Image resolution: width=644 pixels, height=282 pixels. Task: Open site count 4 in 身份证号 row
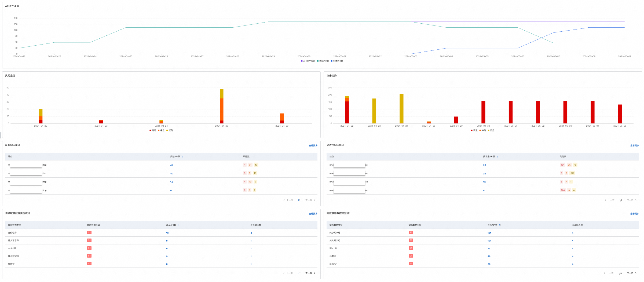pos(251,233)
